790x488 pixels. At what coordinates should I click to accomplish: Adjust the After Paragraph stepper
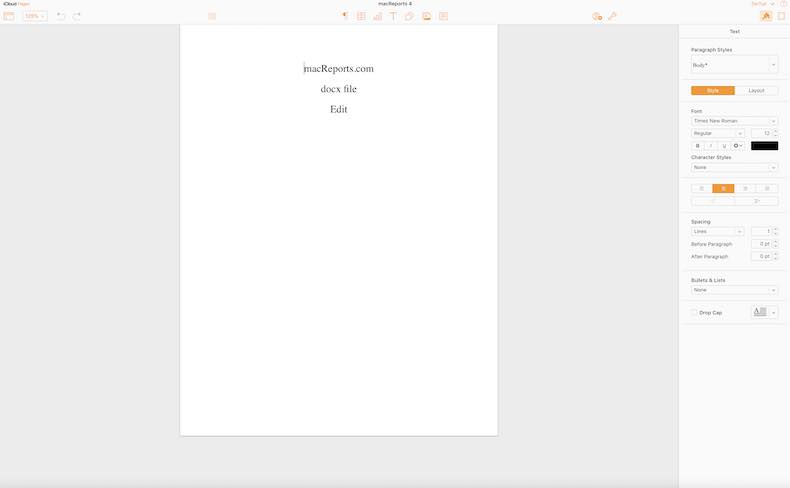[x=775, y=256]
